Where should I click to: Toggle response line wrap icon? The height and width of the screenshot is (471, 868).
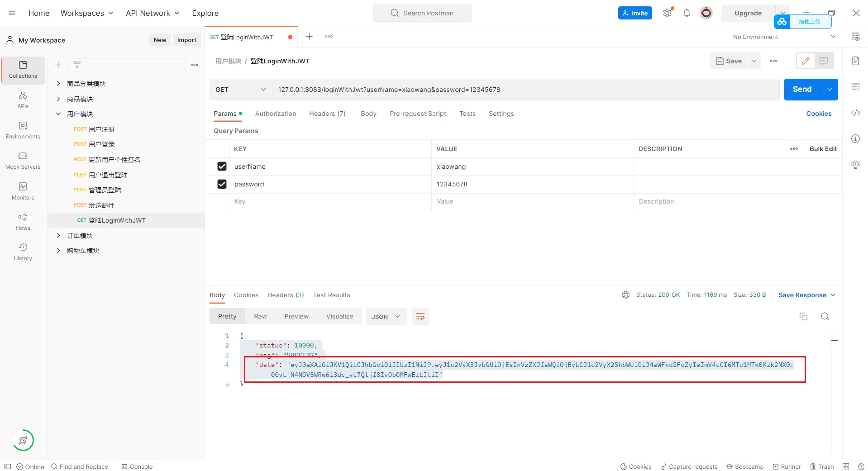pyautogui.click(x=420, y=317)
